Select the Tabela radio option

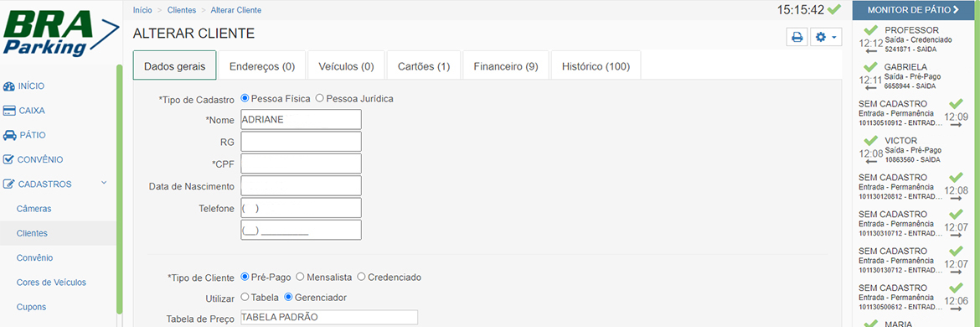pyautogui.click(x=245, y=297)
